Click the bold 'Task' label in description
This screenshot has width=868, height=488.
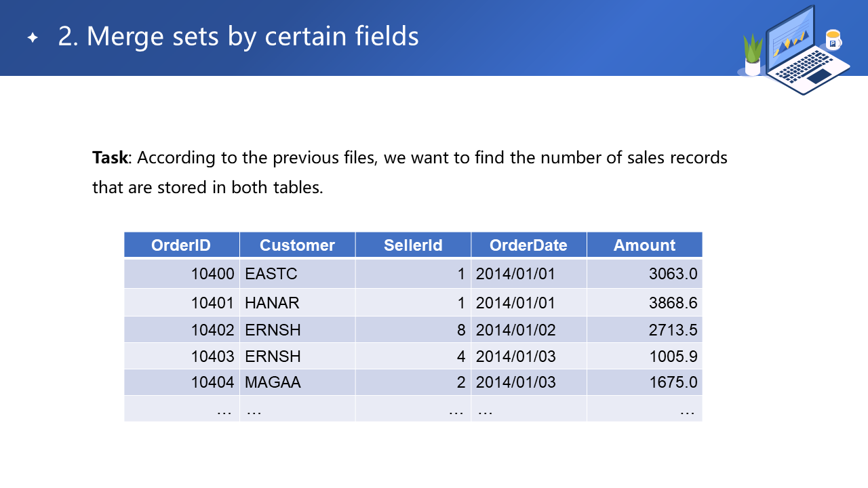pos(110,158)
